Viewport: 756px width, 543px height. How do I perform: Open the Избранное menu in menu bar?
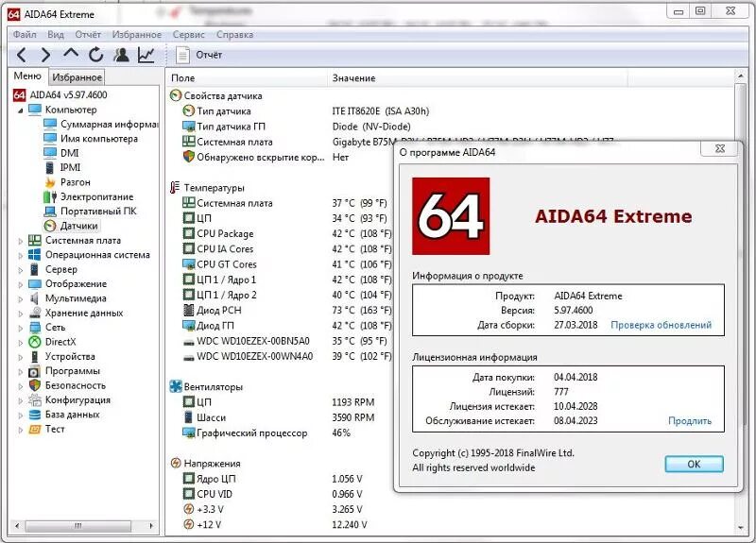137,35
